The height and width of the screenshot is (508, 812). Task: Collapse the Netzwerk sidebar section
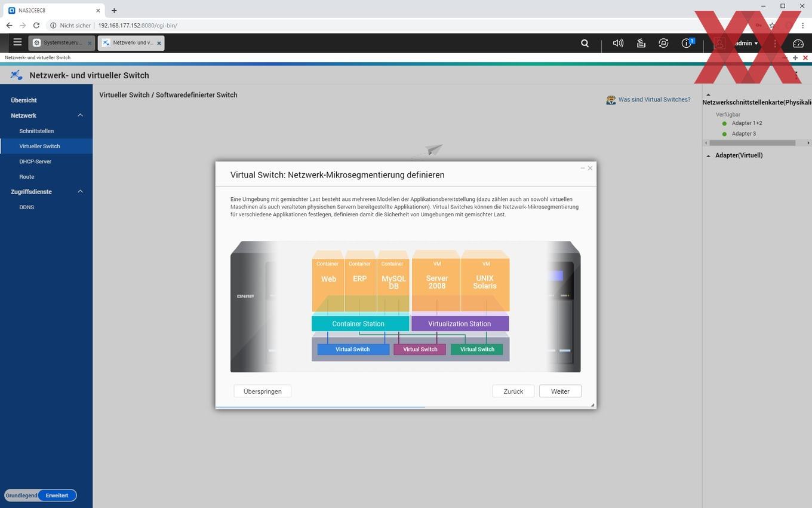pyautogui.click(x=80, y=115)
